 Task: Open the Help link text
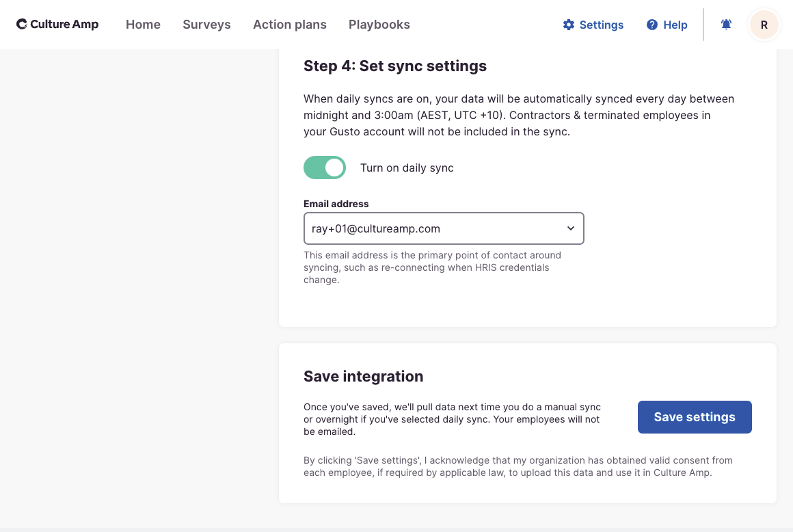(675, 25)
